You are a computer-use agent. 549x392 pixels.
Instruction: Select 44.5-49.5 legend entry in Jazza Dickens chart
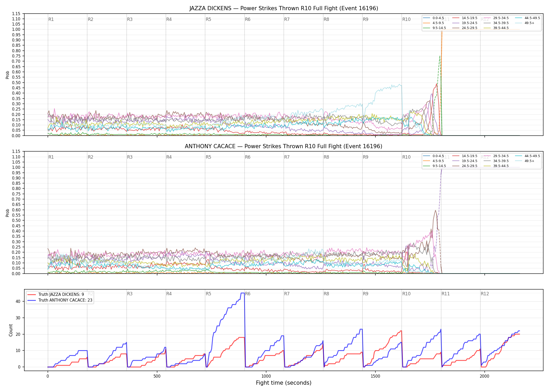(x=528, y=18)
